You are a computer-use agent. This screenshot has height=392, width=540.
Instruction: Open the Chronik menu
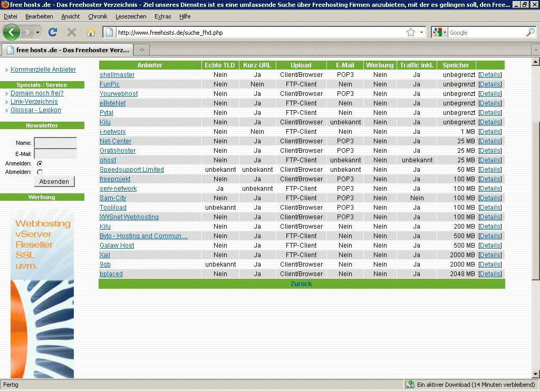(98, 16)
